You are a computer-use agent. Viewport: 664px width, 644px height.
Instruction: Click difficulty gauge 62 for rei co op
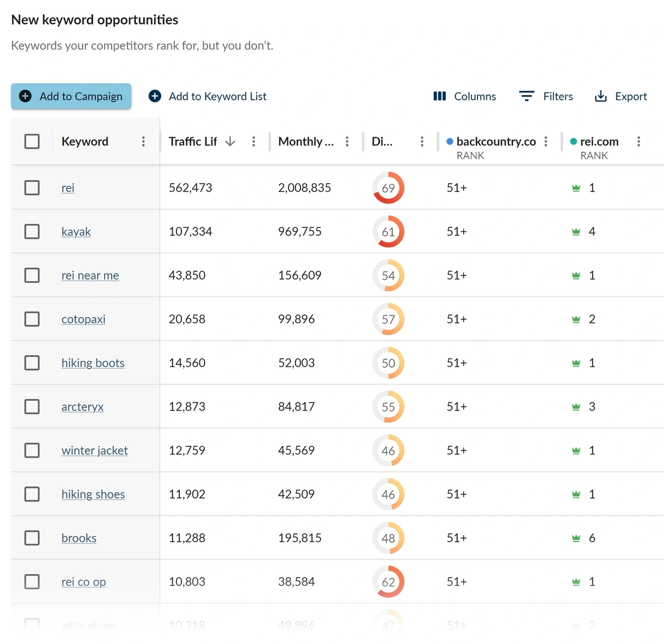click(x=388, y=581)
